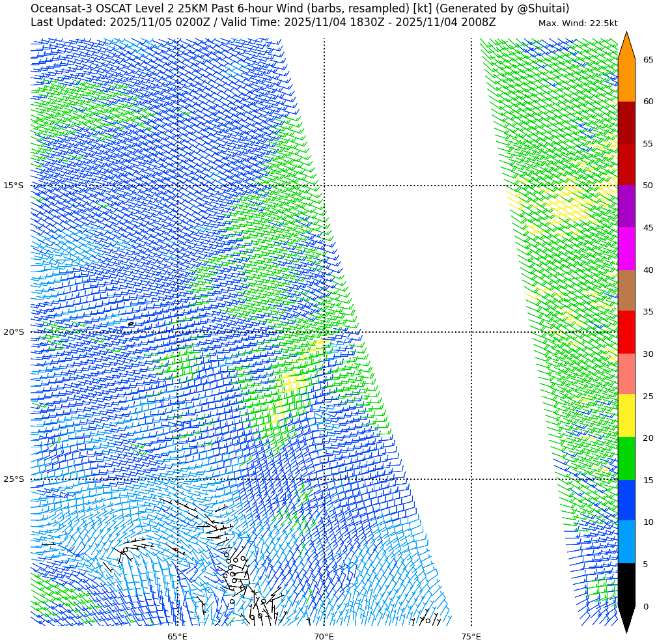This screenshot has height=644, width=657.
Task: Click the green 15-20 kt colorbar segment
Action: [626, 458]
